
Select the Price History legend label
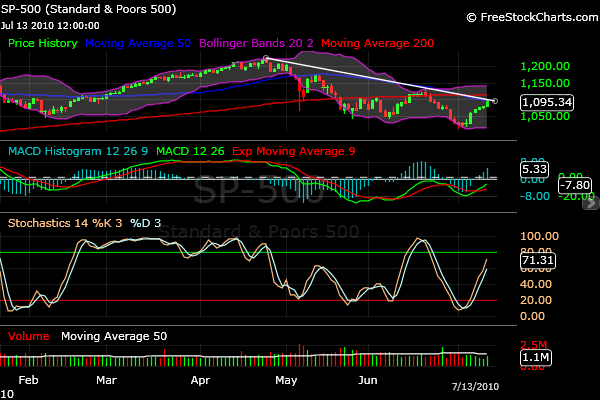coord(43,43)
